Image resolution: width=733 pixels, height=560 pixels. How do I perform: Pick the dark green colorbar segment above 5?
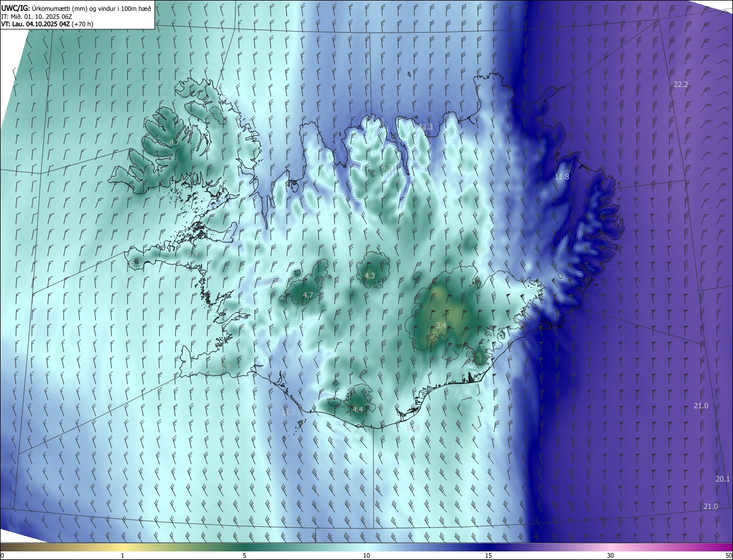(x=245, y=547)
